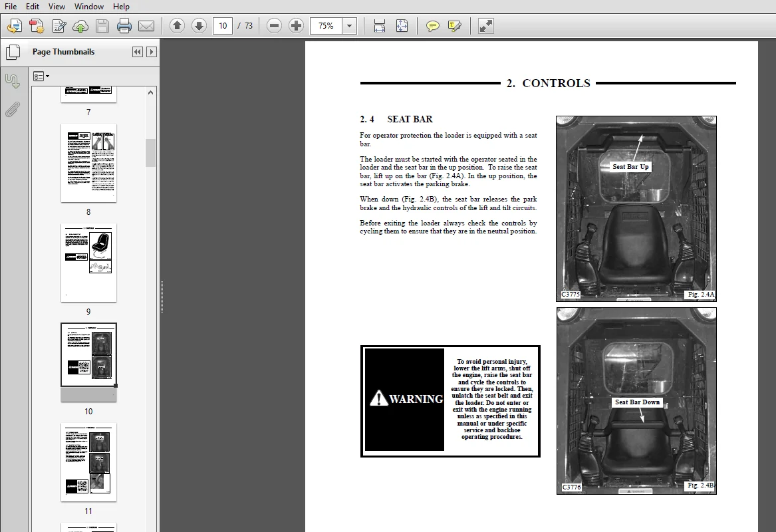Image resolution: width=776 pixels, height=532 pixels.
Task: Go to previous page arrow
Action: coord(177,26)
